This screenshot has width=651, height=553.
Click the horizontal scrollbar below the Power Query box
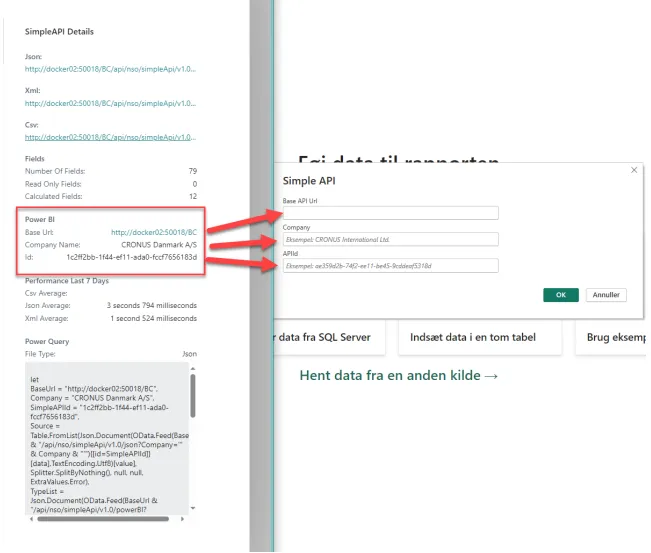(x=103, y=519)
